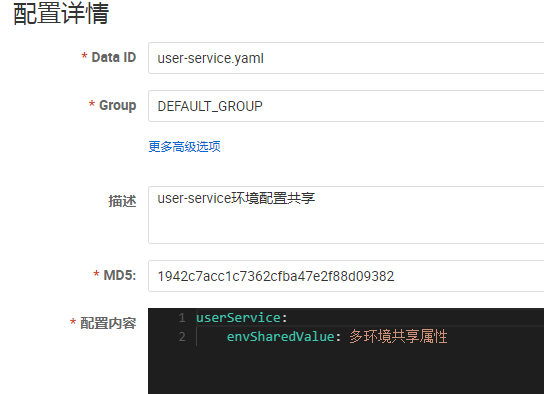Click the 配置详情 page heading
Screen dimensions: 544x394
click(x=61, y=13)
